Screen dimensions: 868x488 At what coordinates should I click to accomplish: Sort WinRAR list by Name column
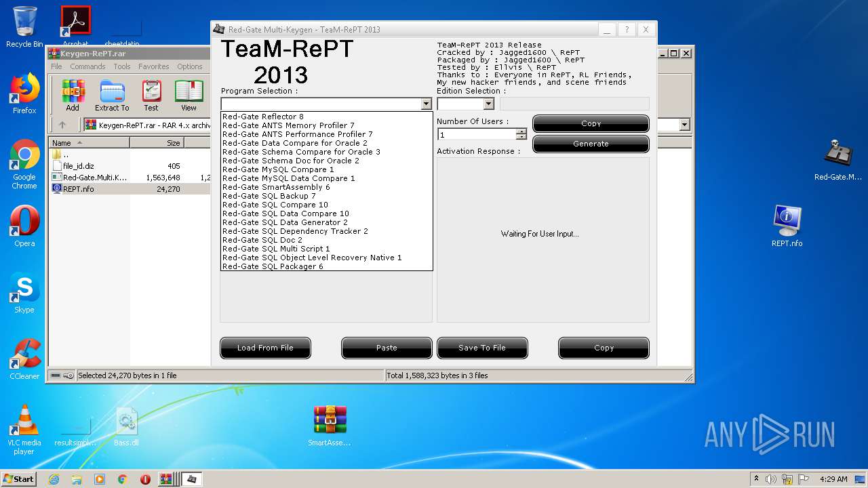pyautogui.click(x=89, y=143)
